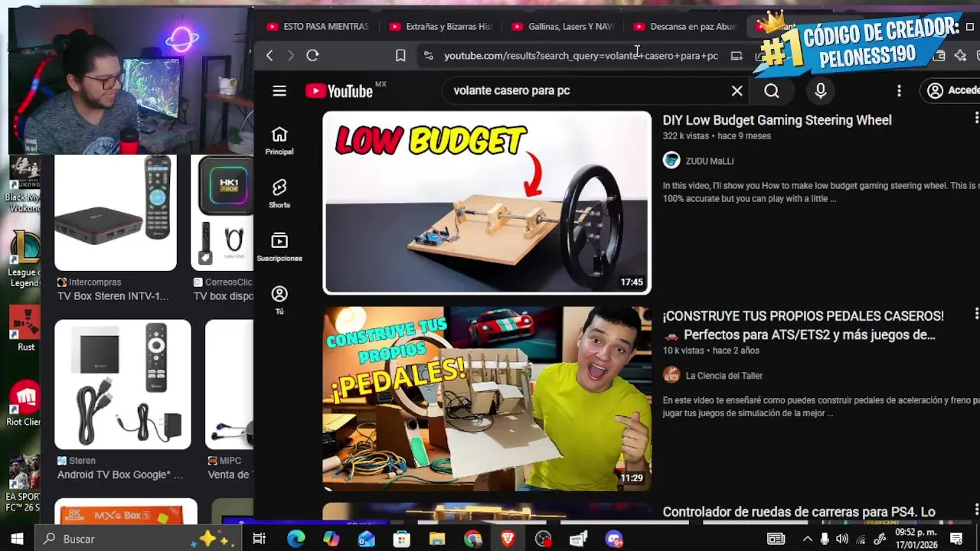980x551 pixels.
Task: Open the Windows Start menu
Action: pyautogui.click(x=17, y=539)
